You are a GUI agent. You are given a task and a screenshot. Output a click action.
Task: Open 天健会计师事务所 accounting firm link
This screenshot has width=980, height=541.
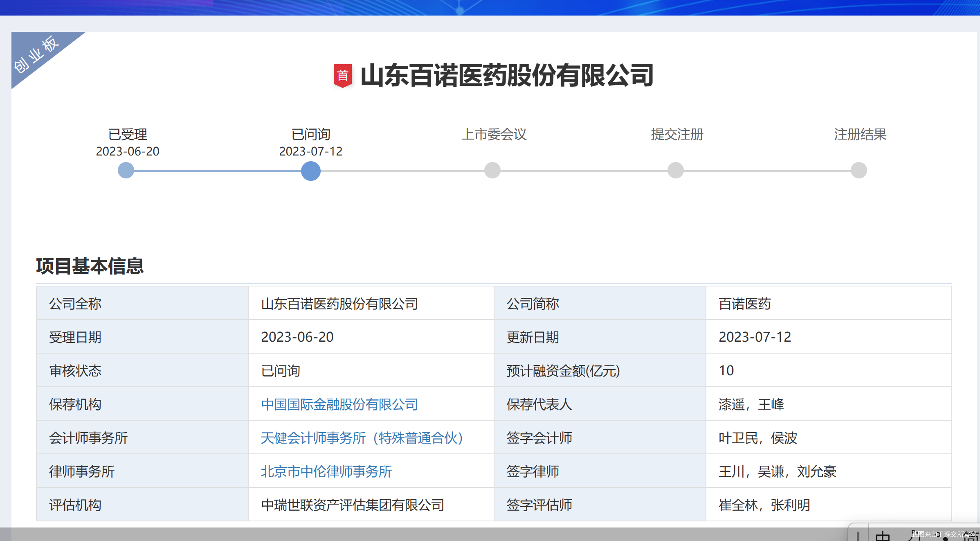(x=362, y=438)
